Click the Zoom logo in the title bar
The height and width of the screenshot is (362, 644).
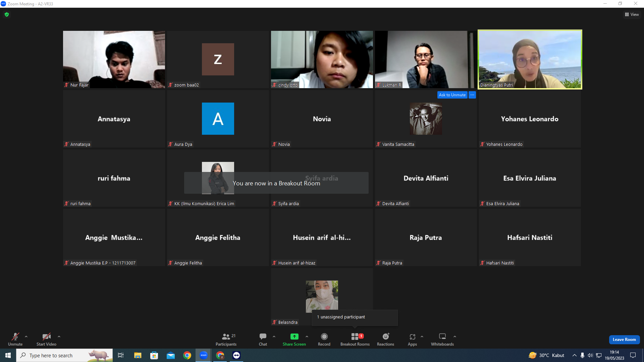point(3,4)
